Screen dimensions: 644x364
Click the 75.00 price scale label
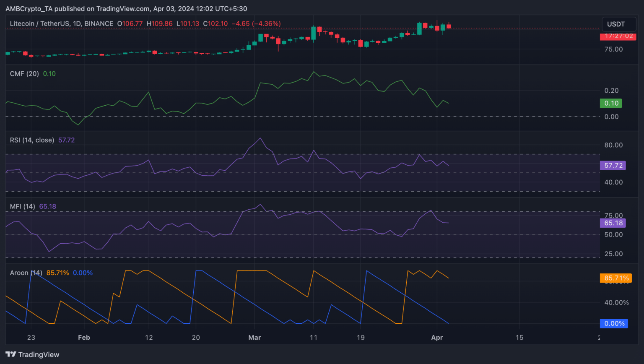pos(613,49)
